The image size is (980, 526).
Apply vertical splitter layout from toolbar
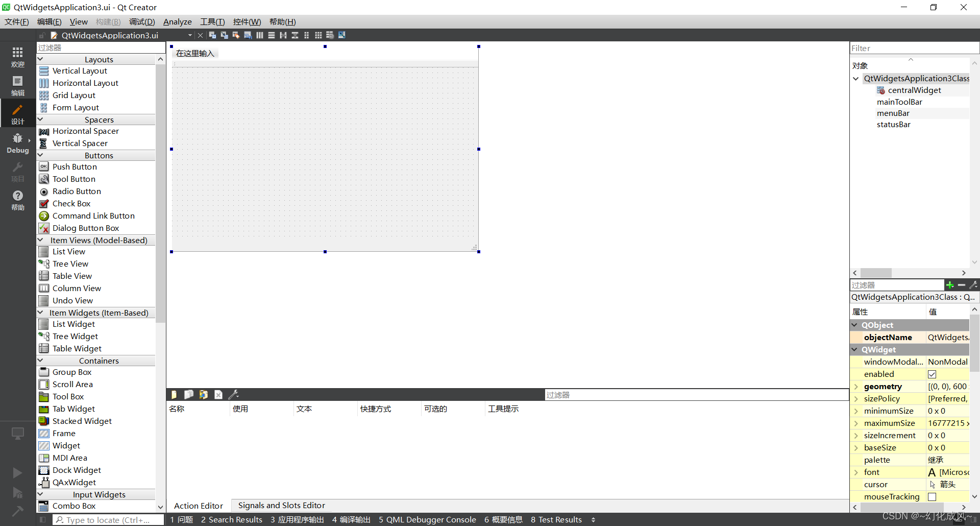pyautogui.click(x=295, y=35)
